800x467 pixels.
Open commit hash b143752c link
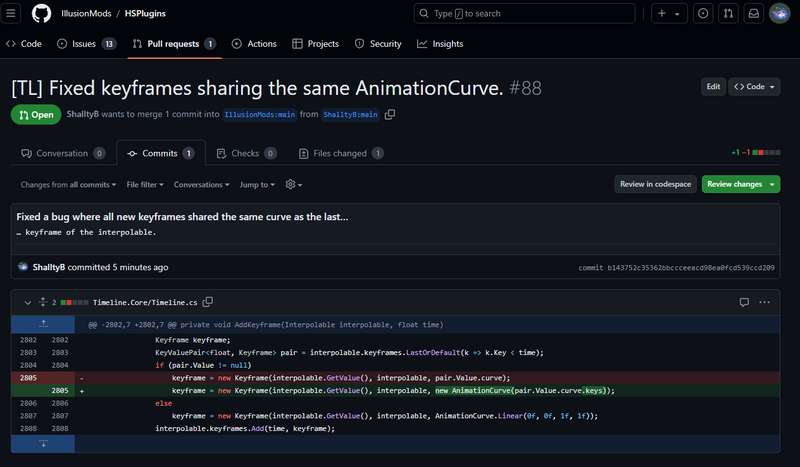(690, 267)
